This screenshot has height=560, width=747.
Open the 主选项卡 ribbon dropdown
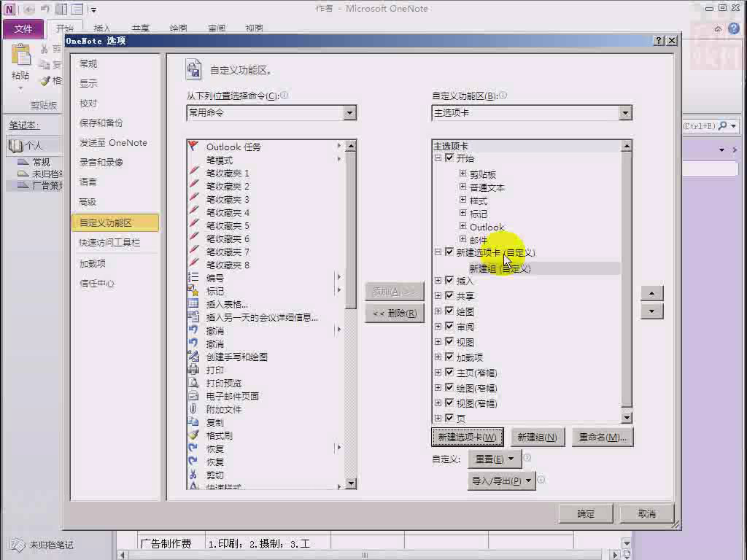click(x=625, y=113)
